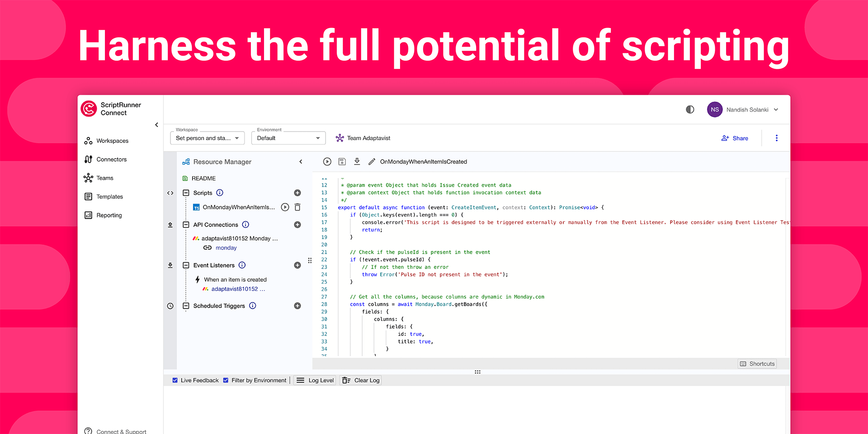Click Team Adaptavist label
Image resolution: width=868 pixels, height=434 pixels.
[368, 138]
